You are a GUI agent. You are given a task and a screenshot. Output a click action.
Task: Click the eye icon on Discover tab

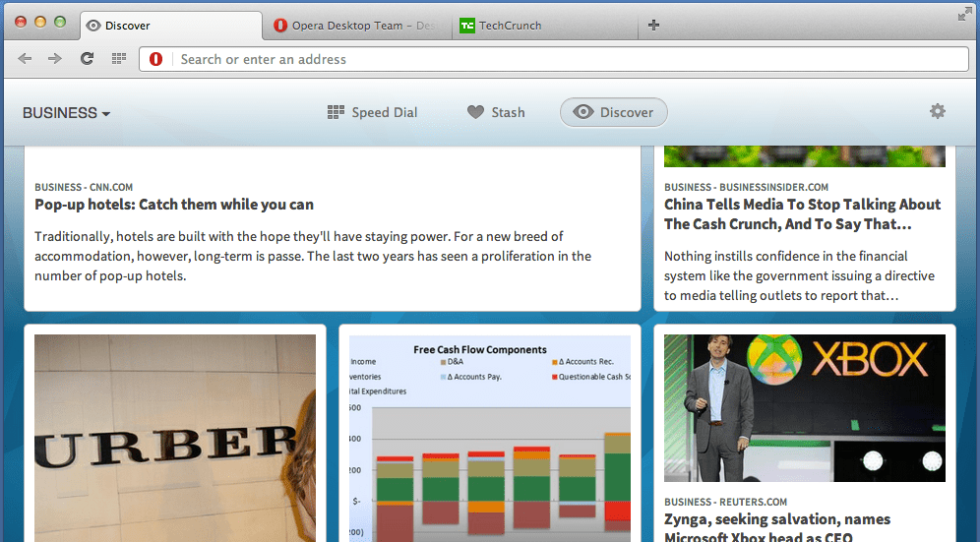coord(93,26)
